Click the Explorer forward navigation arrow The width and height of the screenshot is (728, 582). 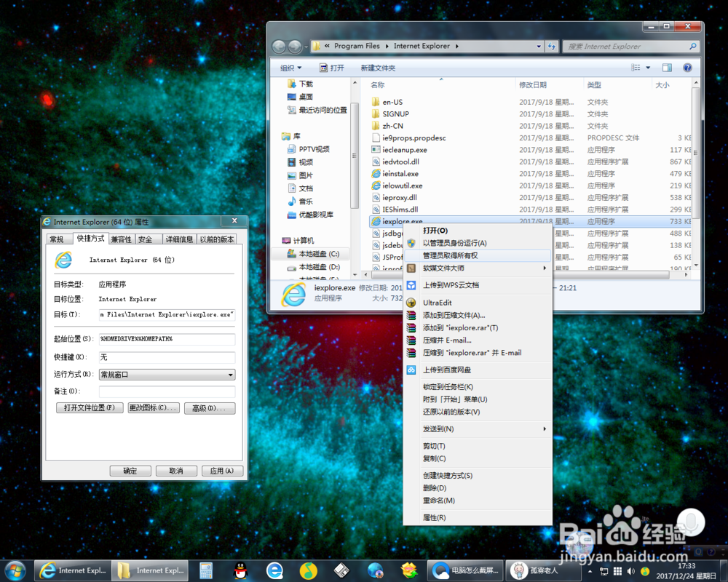[295, 47]
